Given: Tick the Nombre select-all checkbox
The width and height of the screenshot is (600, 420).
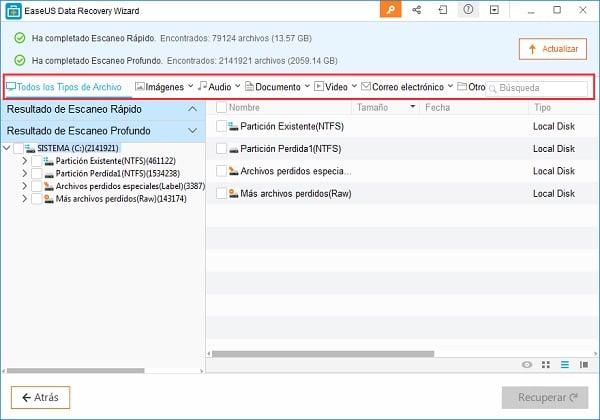Looking at the screenshot, I should (x=221, y=107).
